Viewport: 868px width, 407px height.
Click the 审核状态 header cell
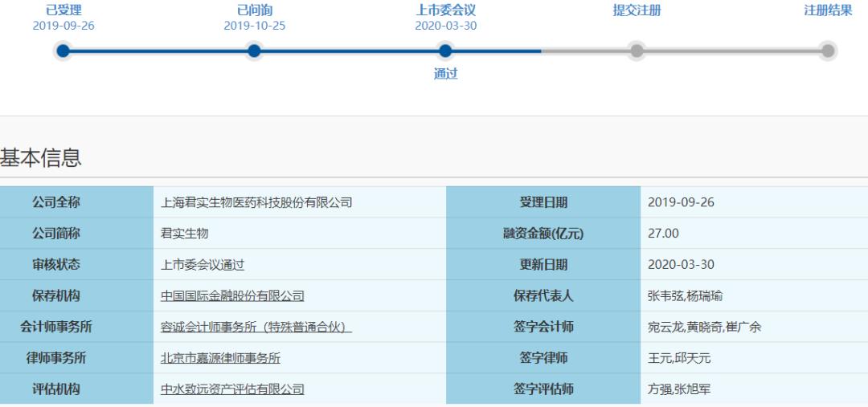coord(76,265)
